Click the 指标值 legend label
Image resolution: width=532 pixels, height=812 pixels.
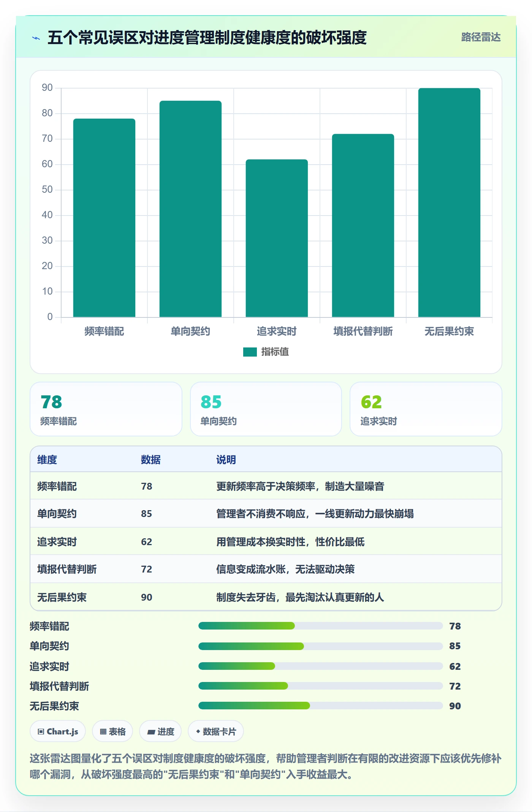tap(275, 352)
